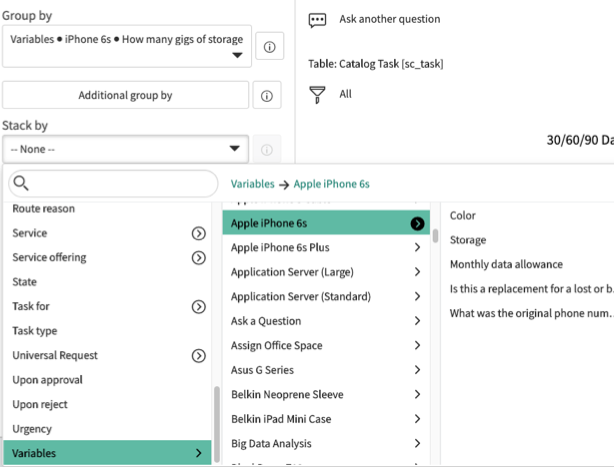Click info icon beside Additional group by
Screen dimensions: 614x467
(267, 96)
